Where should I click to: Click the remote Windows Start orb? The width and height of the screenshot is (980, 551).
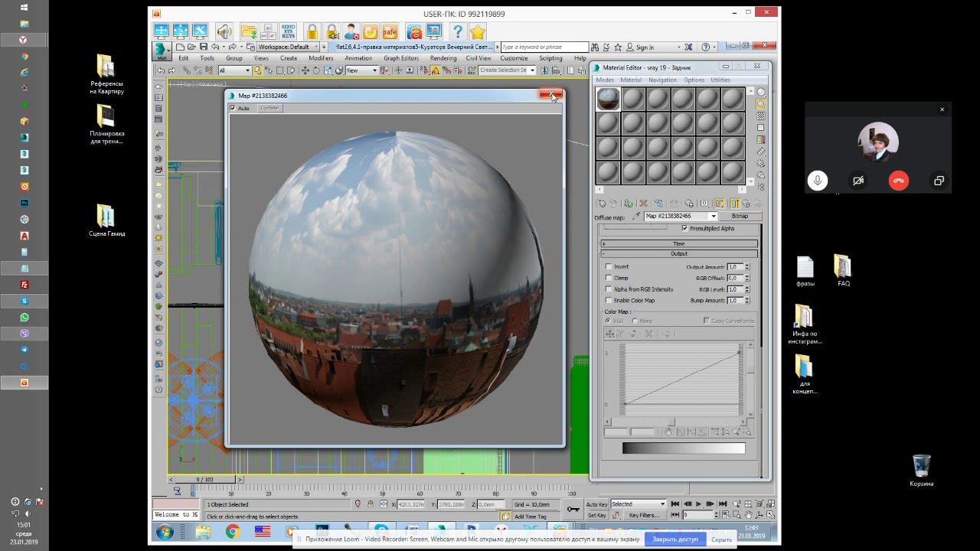tap(165, 532)
